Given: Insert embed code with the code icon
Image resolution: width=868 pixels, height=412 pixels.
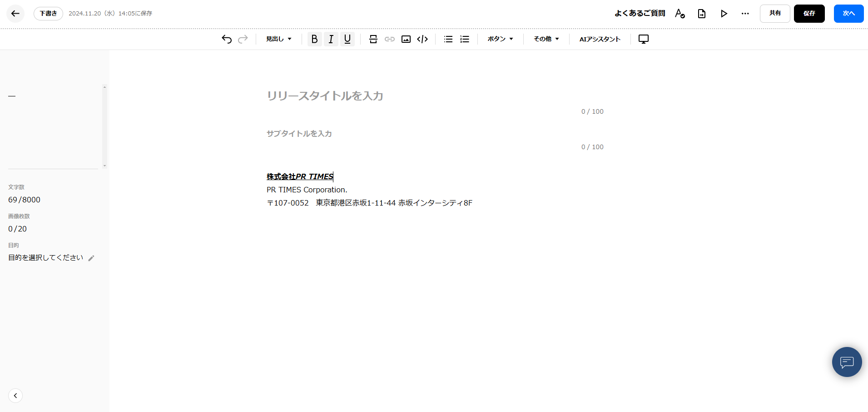Looking at the screenshot, I should (422, 39).
